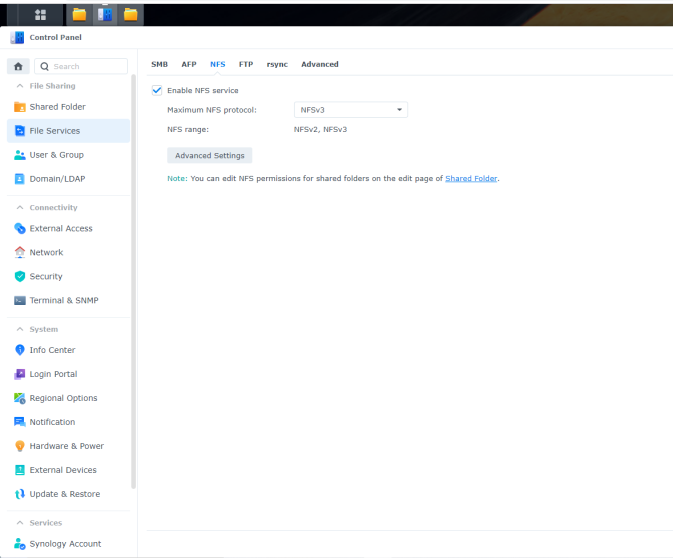Image resolution: width=673 pixels, height=558 pixels.
Task: Open External Access settings
Action: tap(60, 229)
